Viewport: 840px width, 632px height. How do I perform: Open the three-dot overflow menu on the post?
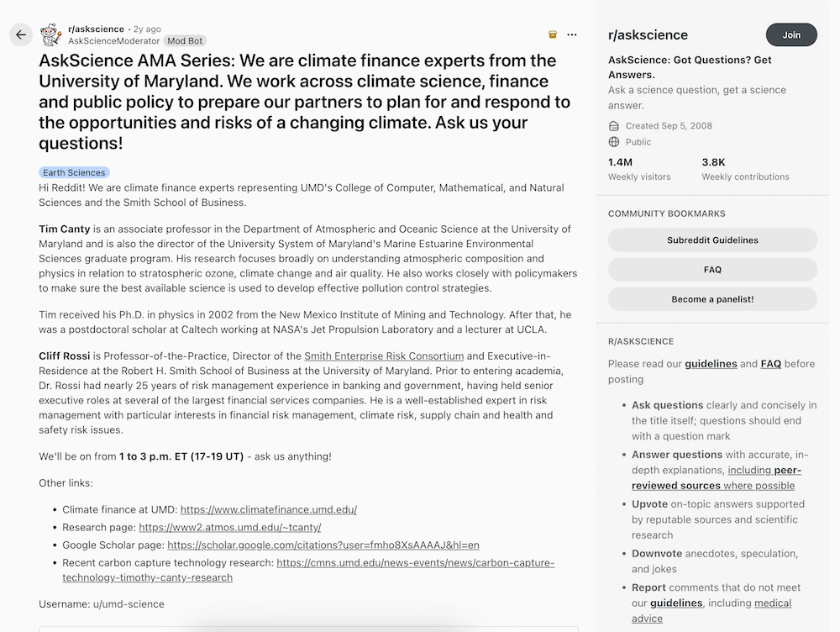pos(571,34)
